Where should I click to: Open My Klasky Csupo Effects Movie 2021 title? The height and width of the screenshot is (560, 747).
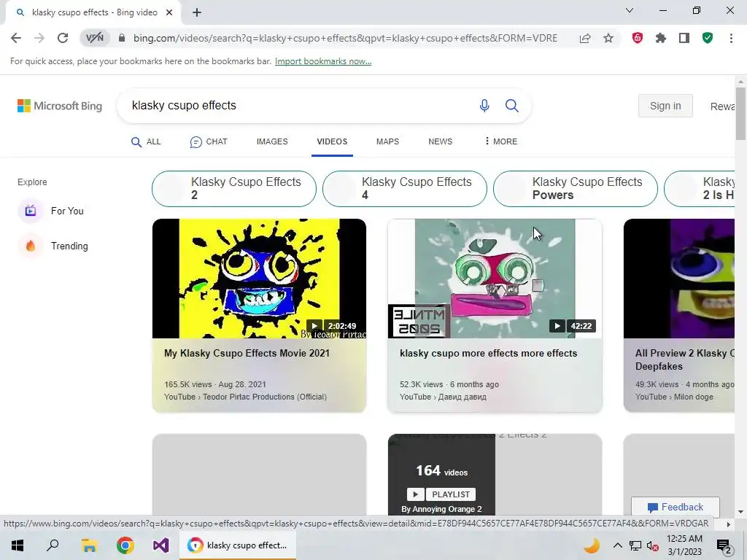[247, 354]
